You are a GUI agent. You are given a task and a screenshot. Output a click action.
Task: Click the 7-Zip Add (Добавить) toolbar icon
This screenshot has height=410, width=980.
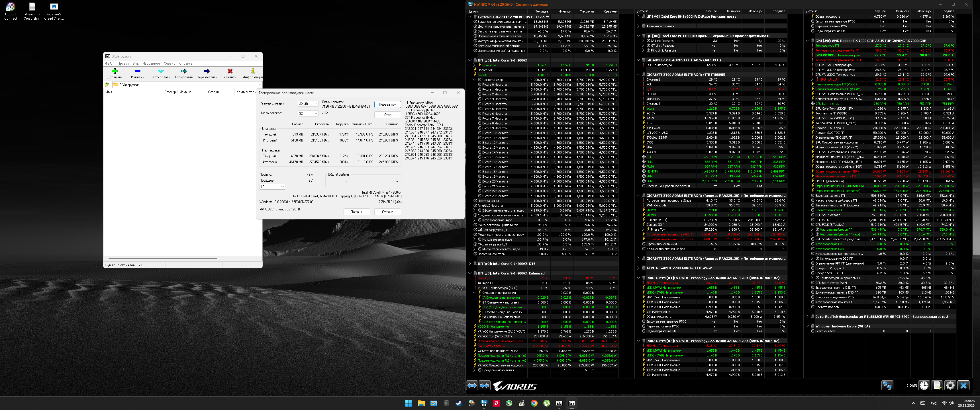tap(115, 71)
